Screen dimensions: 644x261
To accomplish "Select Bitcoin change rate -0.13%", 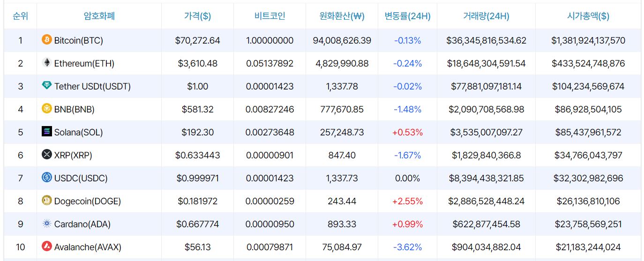I will 408,40.
